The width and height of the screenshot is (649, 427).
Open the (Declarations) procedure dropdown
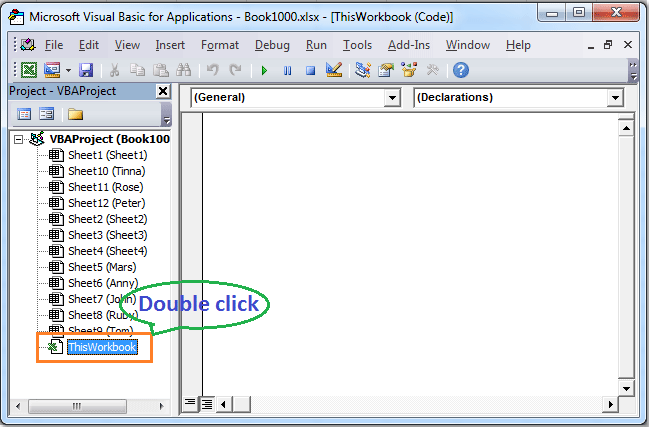coord(615,98)
